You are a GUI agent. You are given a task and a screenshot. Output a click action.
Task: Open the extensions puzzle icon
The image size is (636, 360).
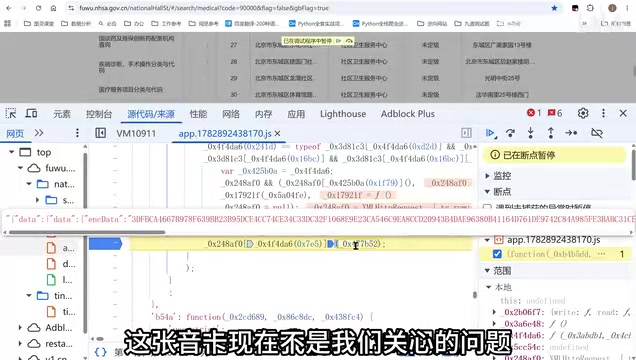point(590,8)
